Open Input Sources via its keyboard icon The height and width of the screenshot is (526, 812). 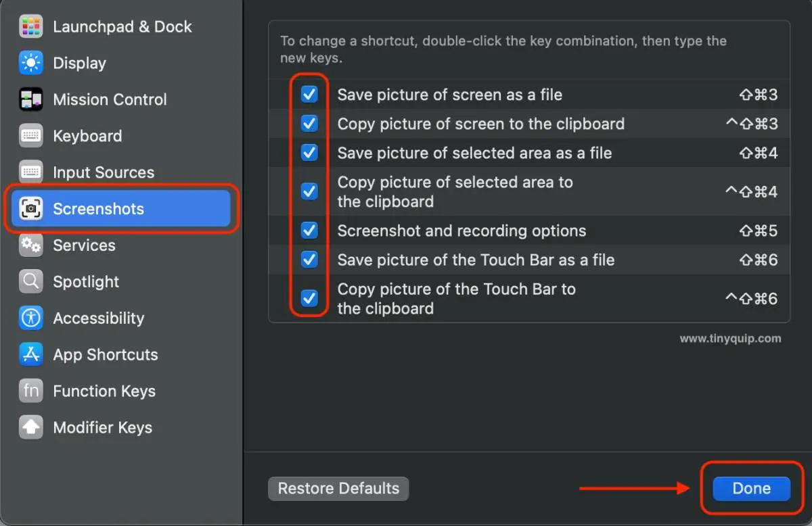[x=31, y=172]
